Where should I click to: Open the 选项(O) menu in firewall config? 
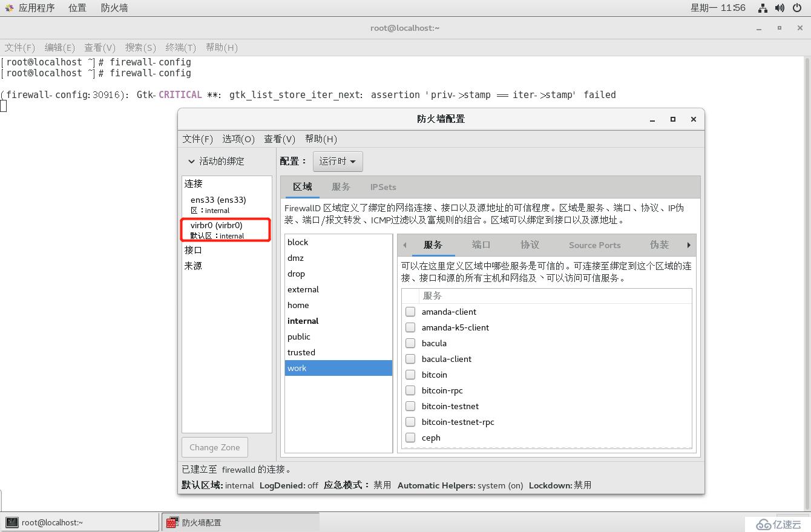pyautogui.click(x=238, y=139)
